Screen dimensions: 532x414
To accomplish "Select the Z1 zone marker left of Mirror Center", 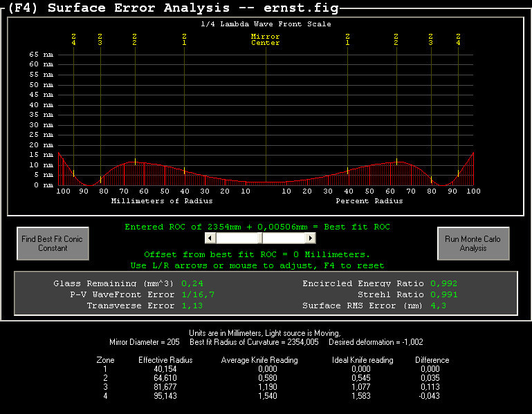I will (184, 39).
